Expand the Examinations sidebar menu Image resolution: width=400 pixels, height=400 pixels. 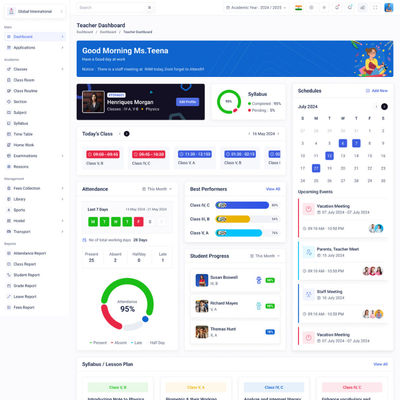[35, 156]
